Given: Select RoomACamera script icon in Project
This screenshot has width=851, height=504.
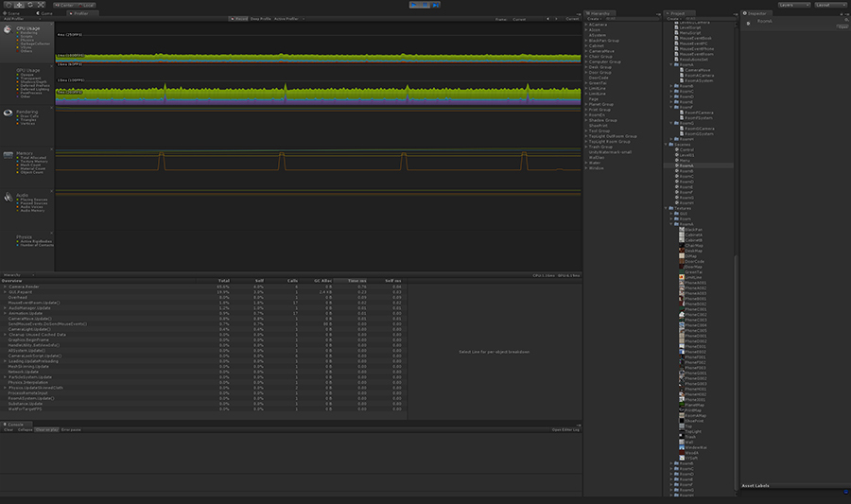Looking at the screenshot, I should pos(682,76).
